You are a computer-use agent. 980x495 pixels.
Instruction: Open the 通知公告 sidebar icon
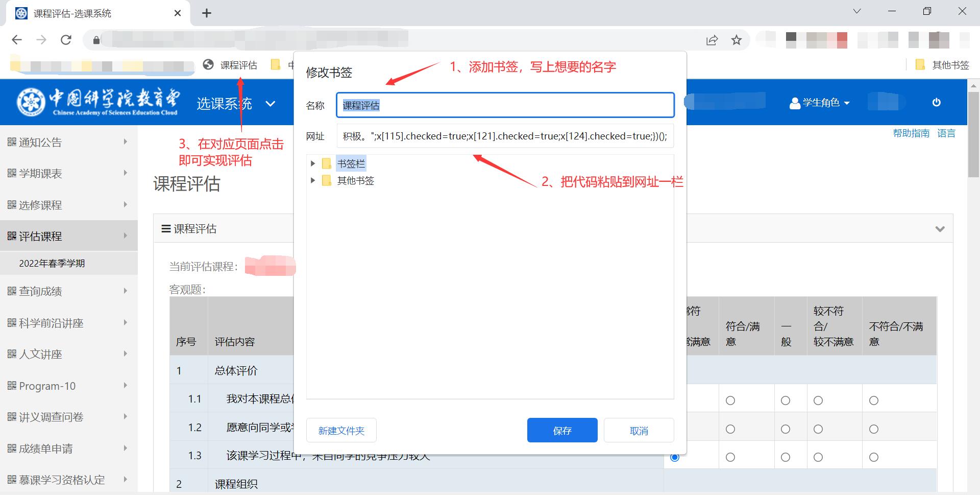point(11,142)
